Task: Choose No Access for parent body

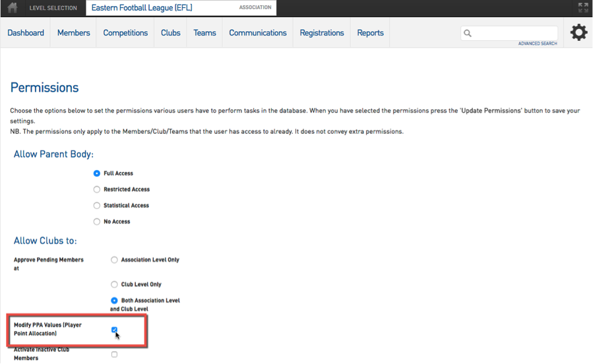Action: click(97, 222)
